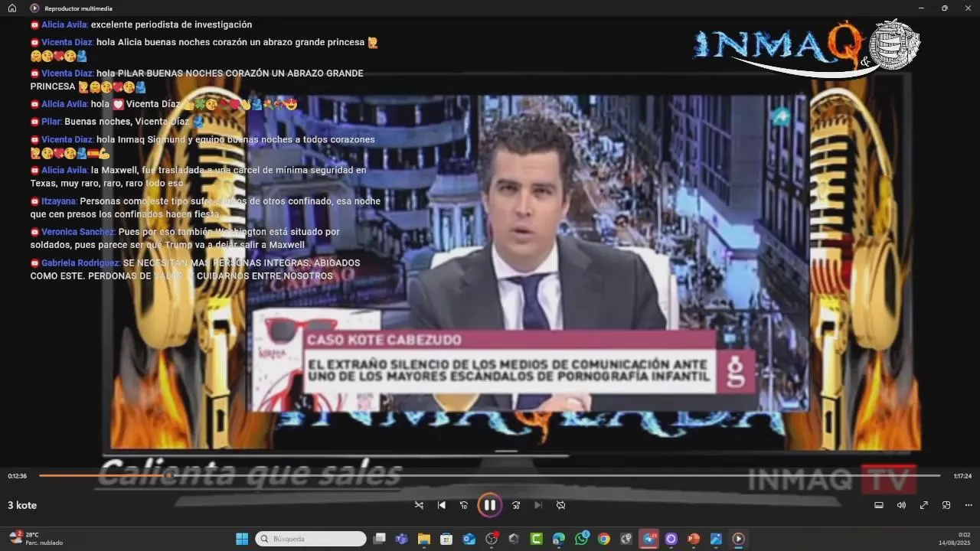Go to the Media Player home icon
Viewport: 980px width, 551px height.
(x=12, y=8)
